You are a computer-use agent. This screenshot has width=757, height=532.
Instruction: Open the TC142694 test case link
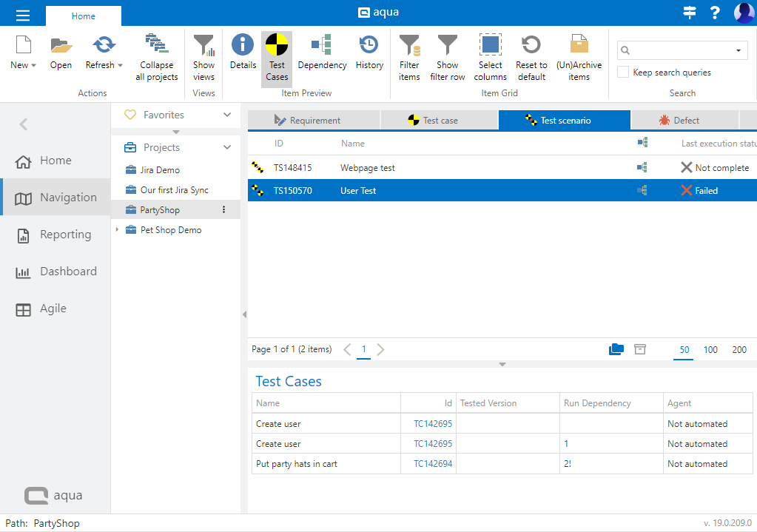(433, 464)
